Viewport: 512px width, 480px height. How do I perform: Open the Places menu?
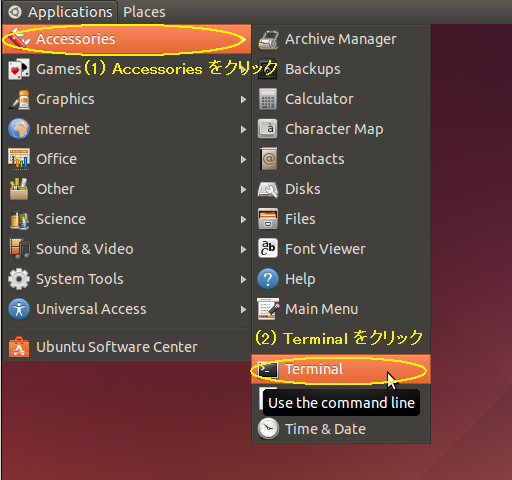(x=144, y=12)
